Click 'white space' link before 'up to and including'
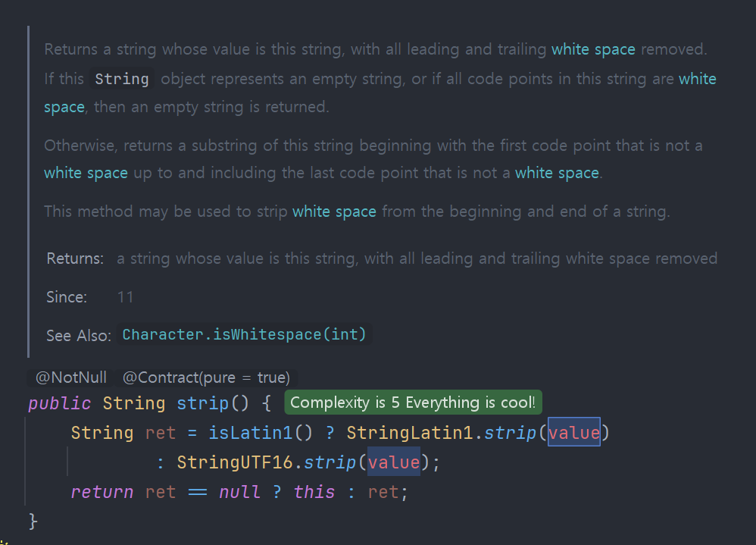This screenshot has width=756, height=545. point(86,173)
